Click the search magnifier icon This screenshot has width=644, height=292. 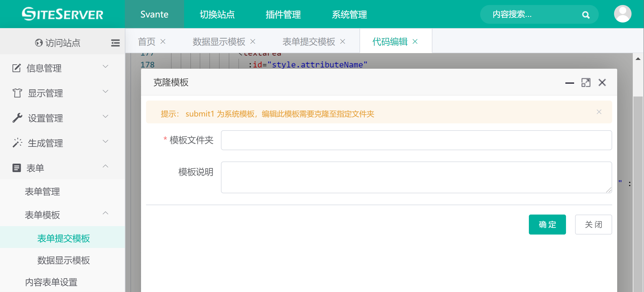click(x=586, y=15)
